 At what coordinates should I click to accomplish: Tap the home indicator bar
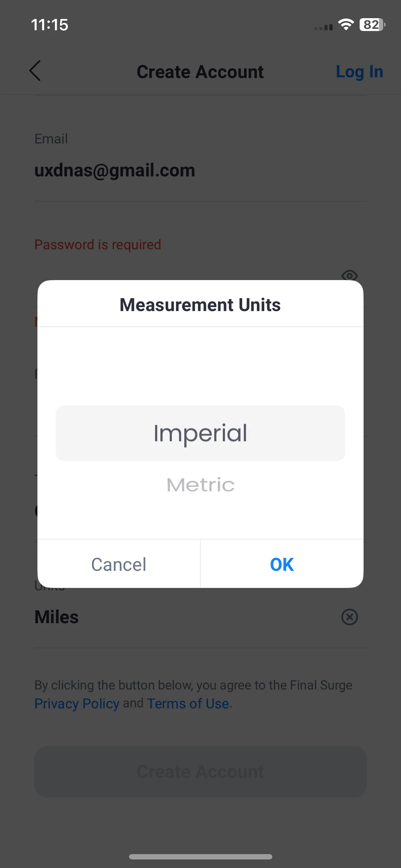[200, 857]
